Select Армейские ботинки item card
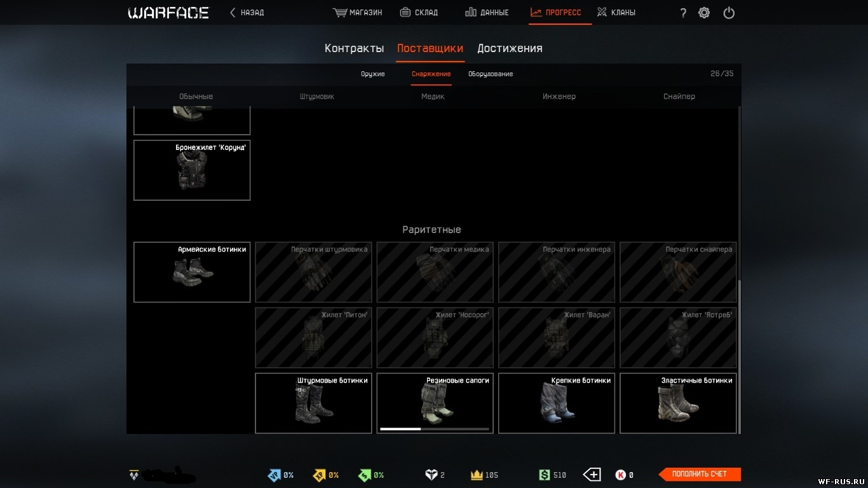This screenshot has height=488, width=868. coord(192,272)
